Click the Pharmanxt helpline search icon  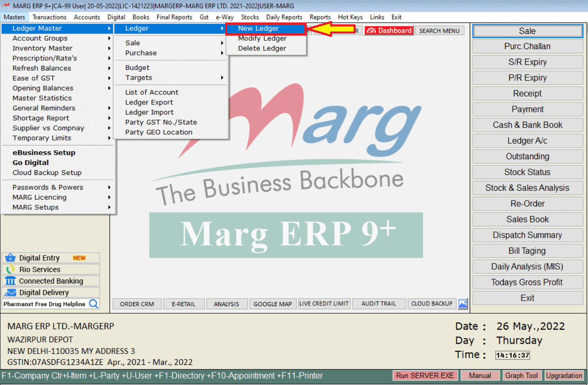pyautogui.click(x=94, y=304)
